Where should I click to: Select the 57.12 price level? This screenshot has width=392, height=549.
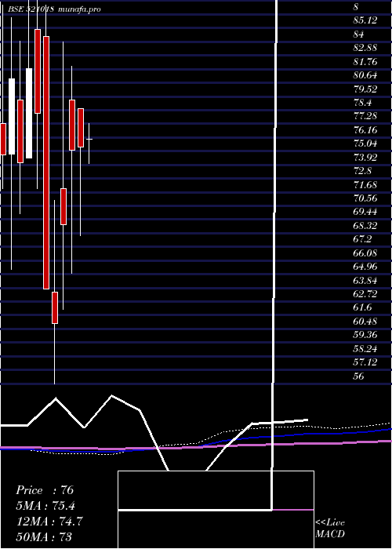coord(365,362)
